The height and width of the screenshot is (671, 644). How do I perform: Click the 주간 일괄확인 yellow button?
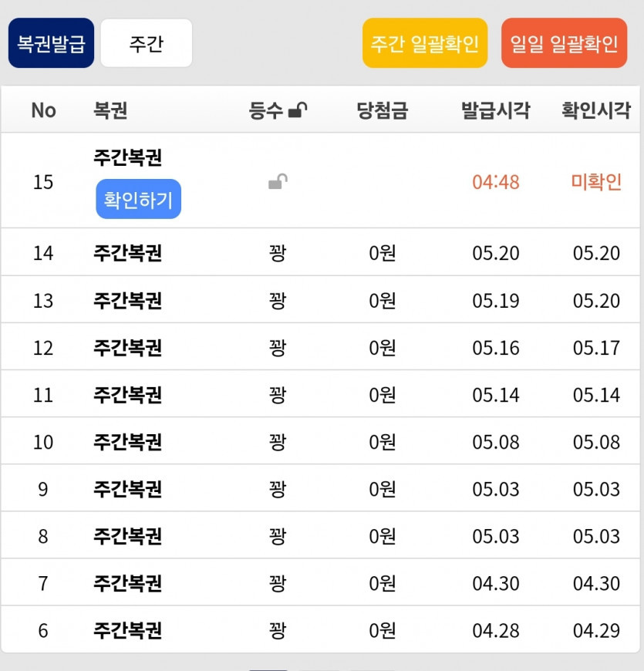click(x=425, y=43)
